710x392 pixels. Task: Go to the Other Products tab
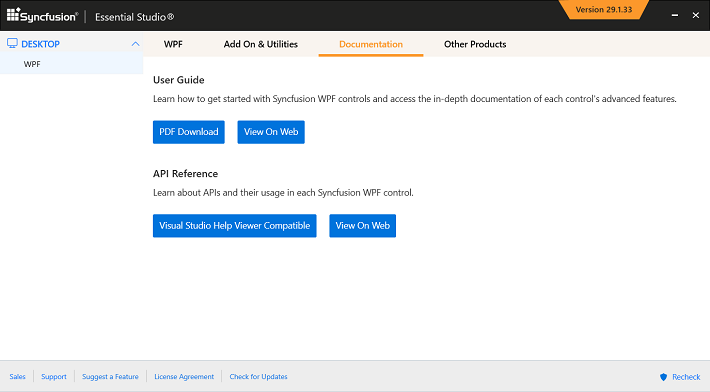tap(475, 44)
